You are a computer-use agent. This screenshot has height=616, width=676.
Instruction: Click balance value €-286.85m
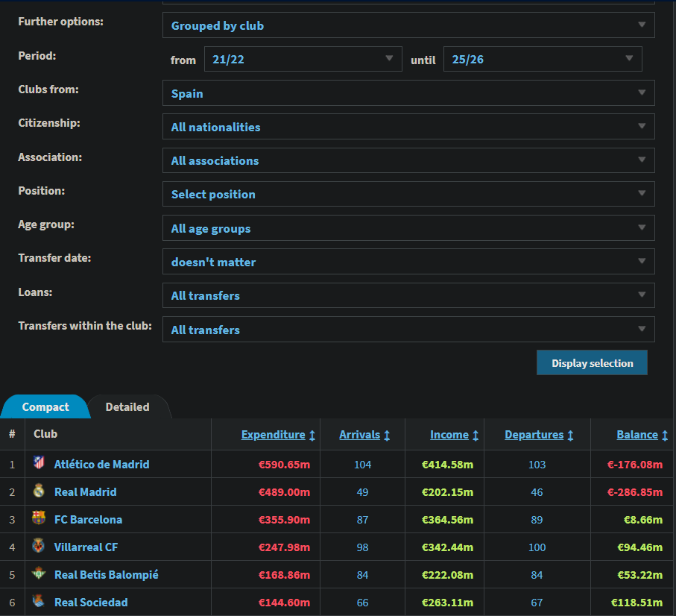point(635,492)
